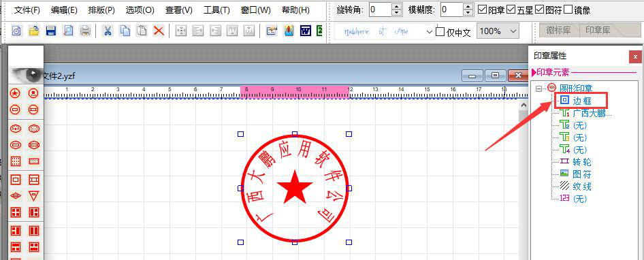This screenshot has width=644, height=260.
Task: Switch to the 徽标库 tab
Action: (558, 31)
